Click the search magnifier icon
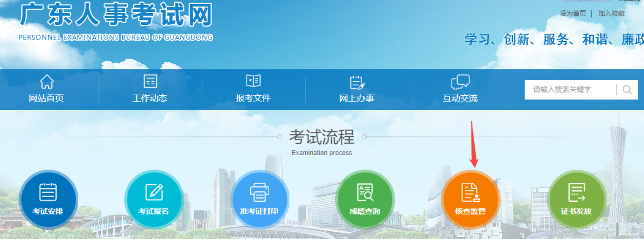This screenshot has width=644, height=239. click(x=627, y=90)
